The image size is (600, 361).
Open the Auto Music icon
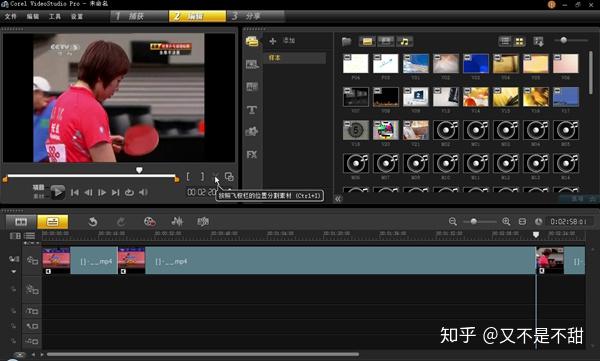203,221
